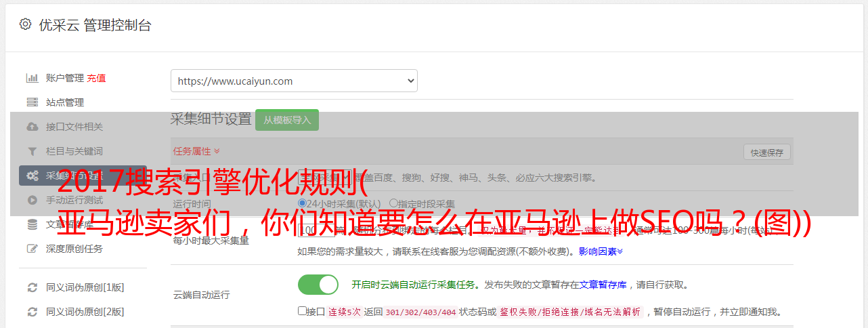Screen dimensions: 868x328
Task: Select the 指定时段采集 radio option
Action: [x=393, y=203]
